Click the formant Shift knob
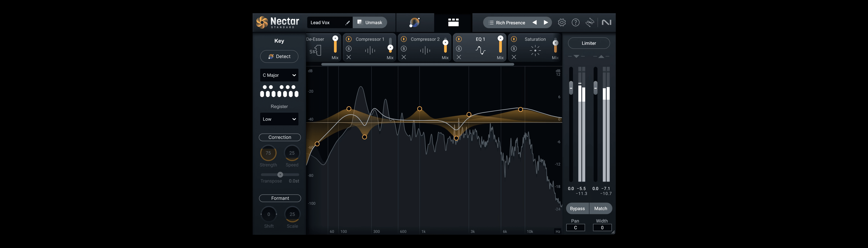 point(269,214)
